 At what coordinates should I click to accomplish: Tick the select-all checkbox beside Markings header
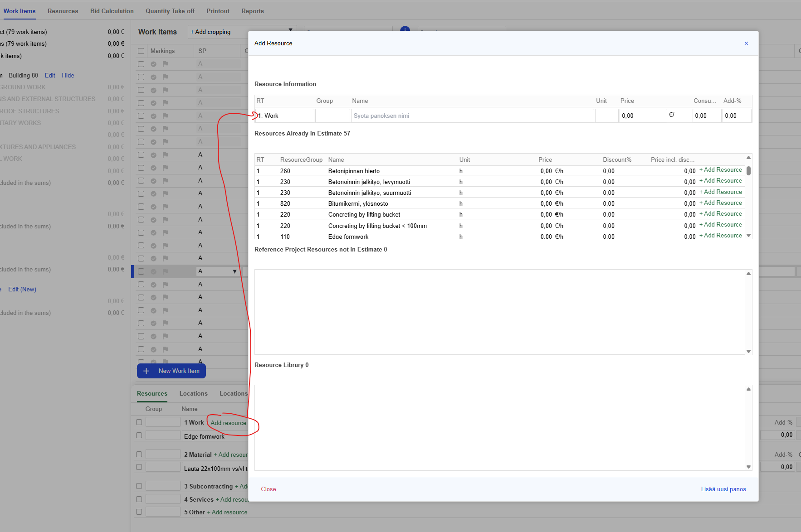coord(141,51)
